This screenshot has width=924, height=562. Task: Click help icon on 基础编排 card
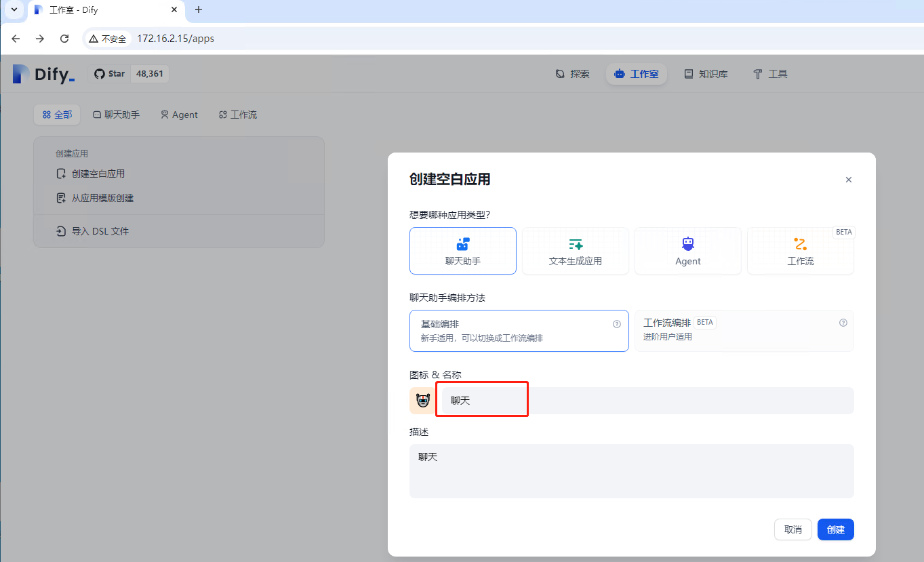[617, 324]
